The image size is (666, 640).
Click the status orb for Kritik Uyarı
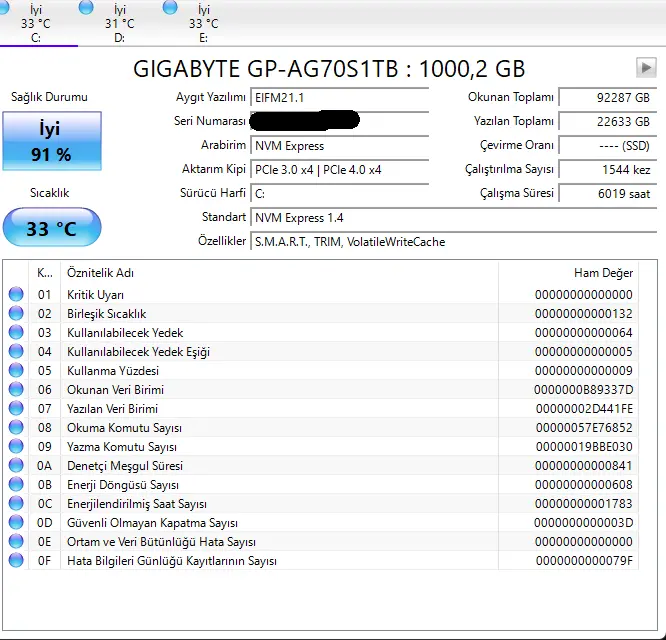pos(16,294)
